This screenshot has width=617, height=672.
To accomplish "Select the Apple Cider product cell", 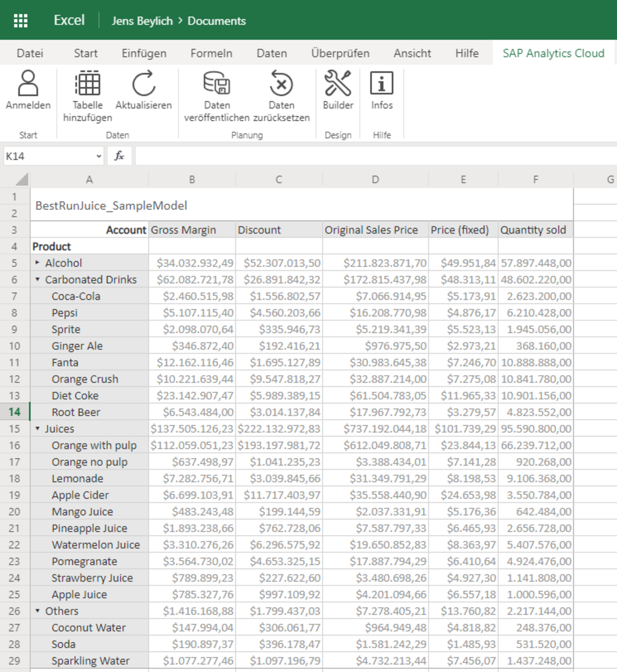I will pyautogui.click(x=89, y=495).
